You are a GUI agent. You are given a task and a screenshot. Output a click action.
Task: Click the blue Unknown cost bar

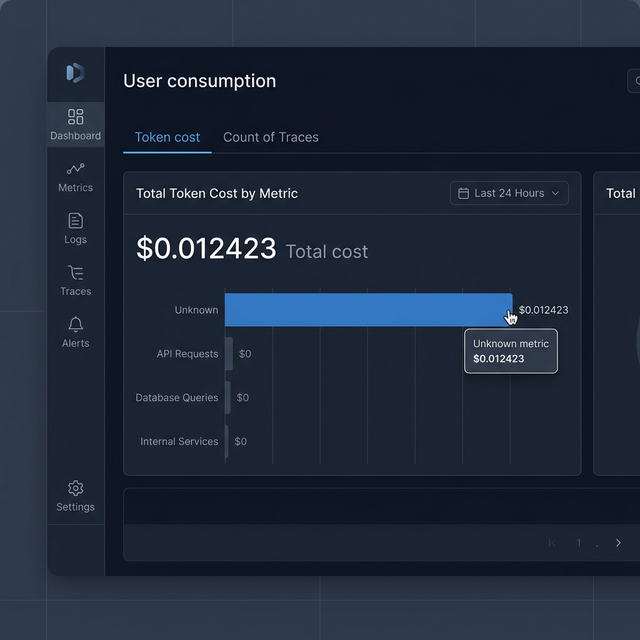point(369,310)
